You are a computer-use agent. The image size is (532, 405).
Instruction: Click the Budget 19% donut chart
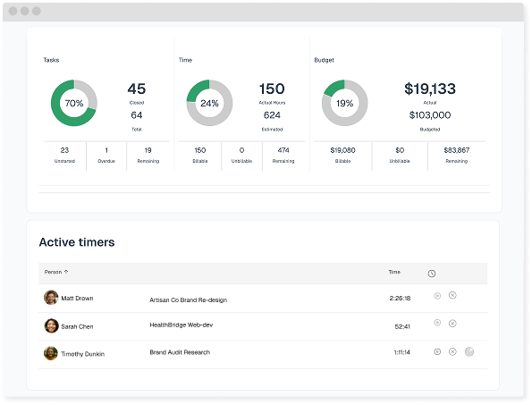[344, 103]
